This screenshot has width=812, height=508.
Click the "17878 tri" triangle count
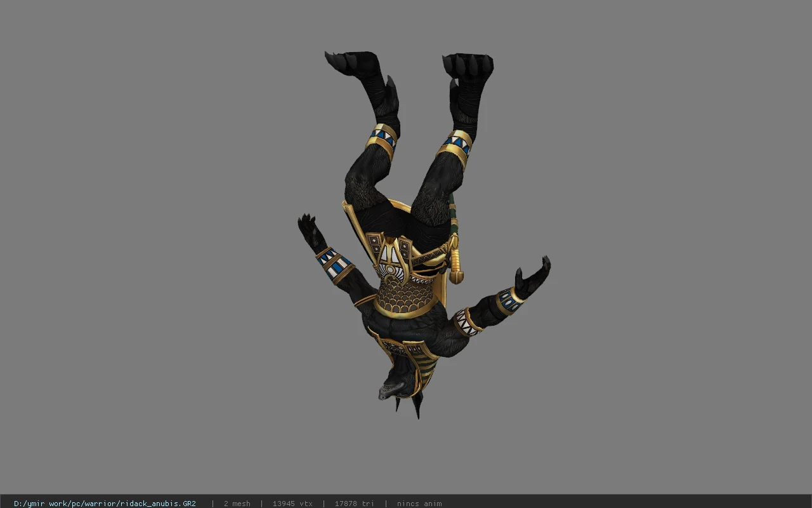tap(354, 504)
